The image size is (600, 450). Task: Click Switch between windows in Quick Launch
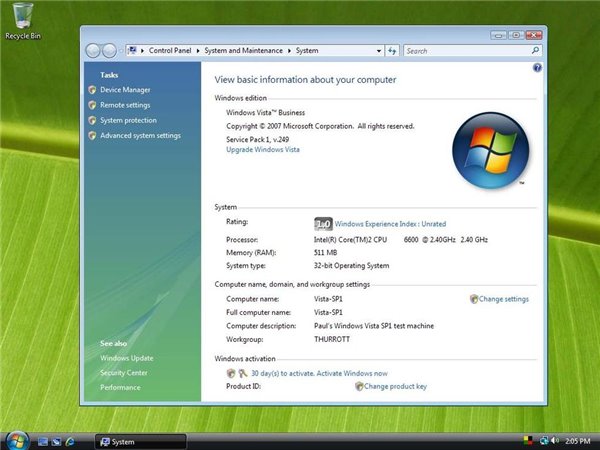click(x=57, y=442)
